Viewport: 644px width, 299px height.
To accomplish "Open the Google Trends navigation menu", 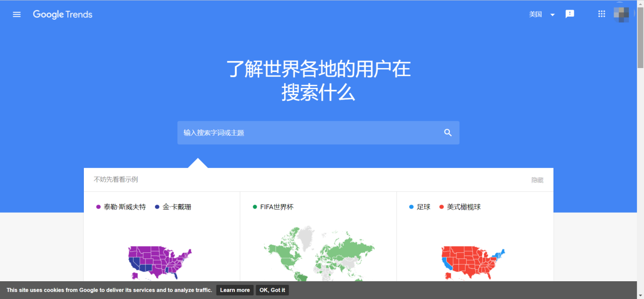I will [x=16, y=14].
